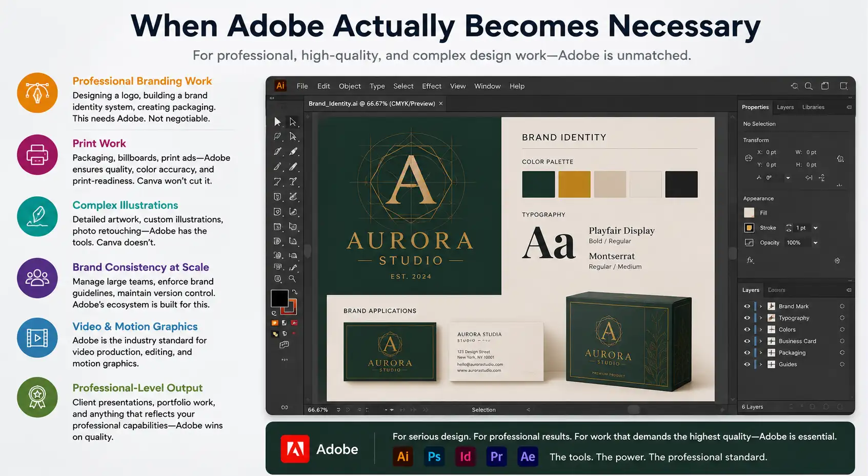This screenshot has height=476, width=868.
Task: Open the stroke weight dropdown
Action: click(815, 228)
